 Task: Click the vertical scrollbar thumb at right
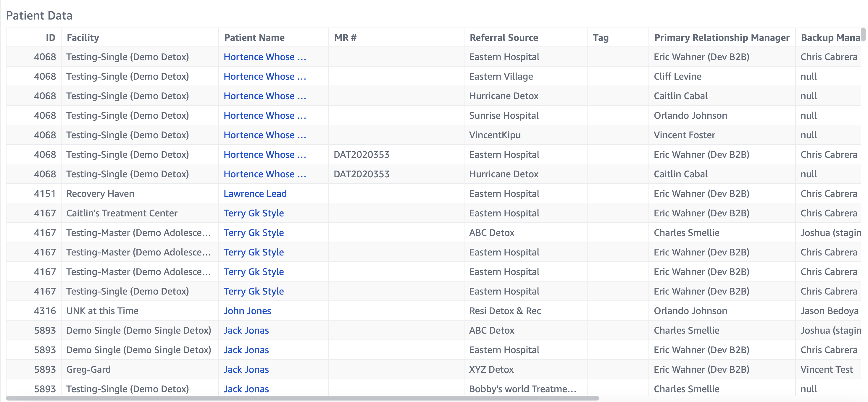point(863,34)
